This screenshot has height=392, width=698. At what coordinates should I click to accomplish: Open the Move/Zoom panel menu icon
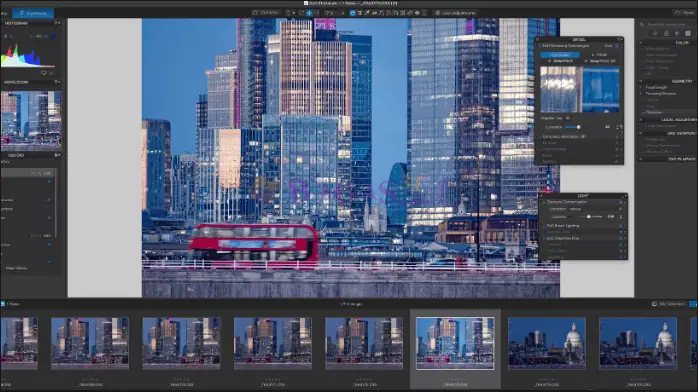(57, 82)
